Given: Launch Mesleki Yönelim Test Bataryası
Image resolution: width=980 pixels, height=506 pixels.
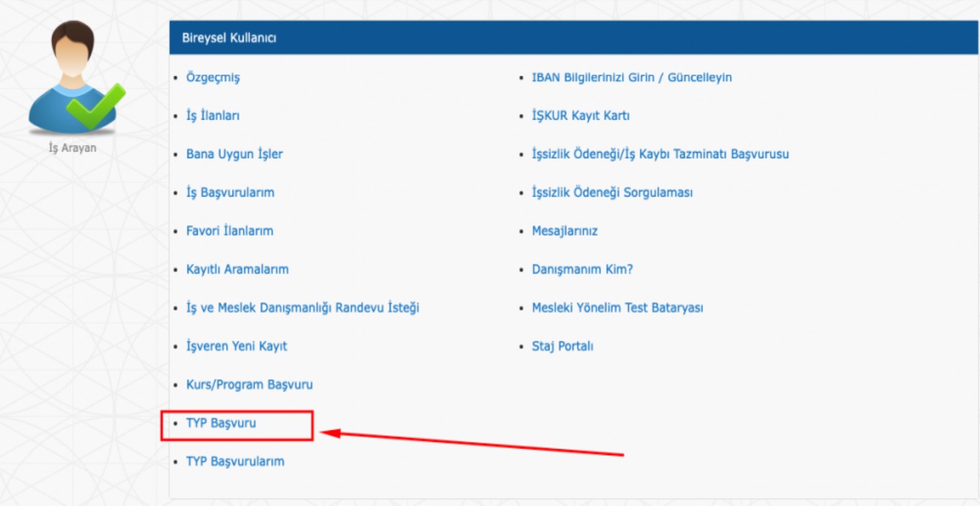Looking at the screenshot, I should tap(617, 308).
